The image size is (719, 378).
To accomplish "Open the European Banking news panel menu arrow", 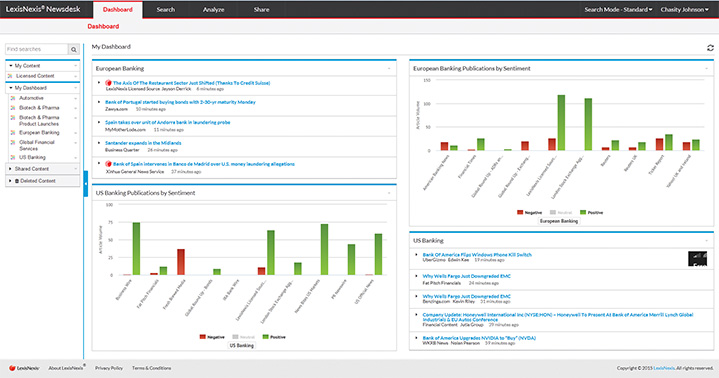I will (389, 68).
